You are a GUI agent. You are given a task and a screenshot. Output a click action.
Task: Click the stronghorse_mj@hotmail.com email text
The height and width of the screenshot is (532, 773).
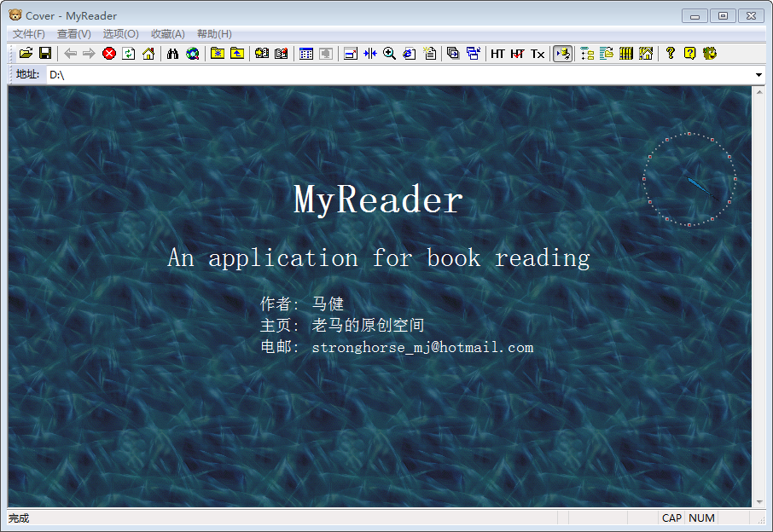pos(422,348)
